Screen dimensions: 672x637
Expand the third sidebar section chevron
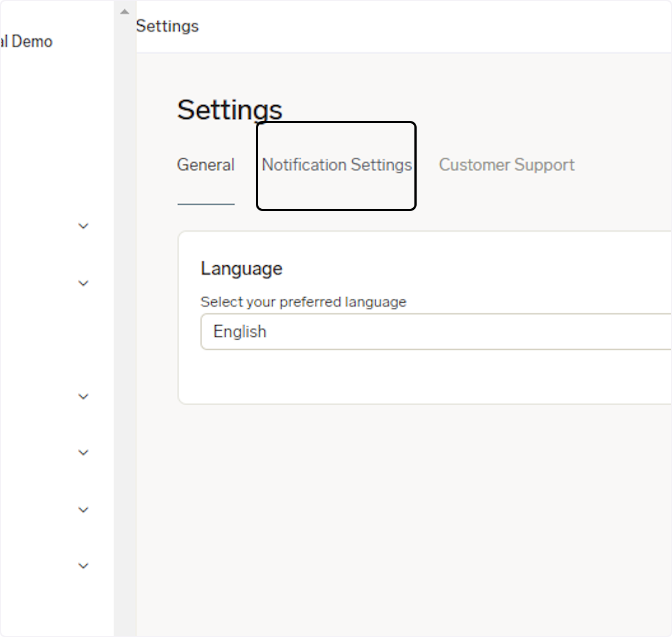pos(83,396)
